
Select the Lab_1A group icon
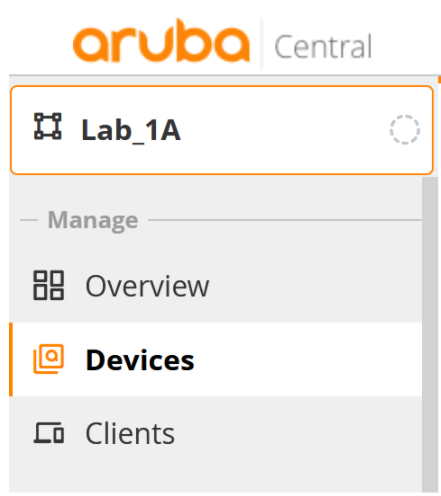[x=48, y=126]
